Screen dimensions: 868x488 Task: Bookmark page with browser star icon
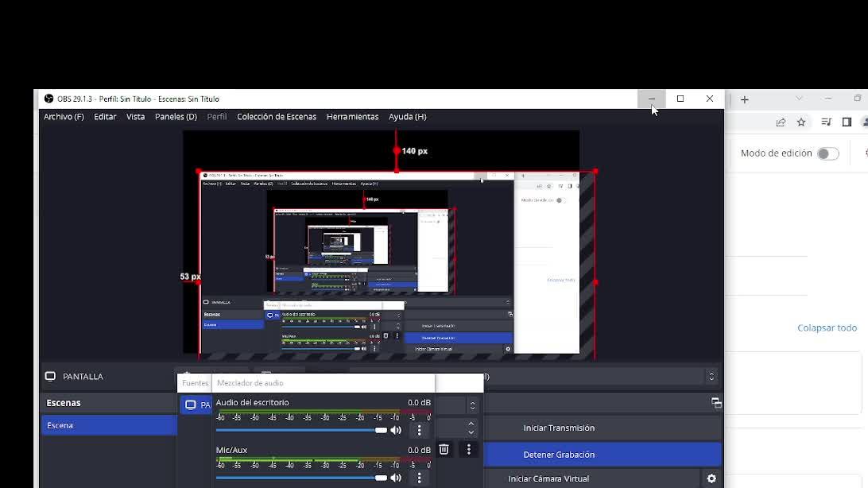[x=801, y=122]
